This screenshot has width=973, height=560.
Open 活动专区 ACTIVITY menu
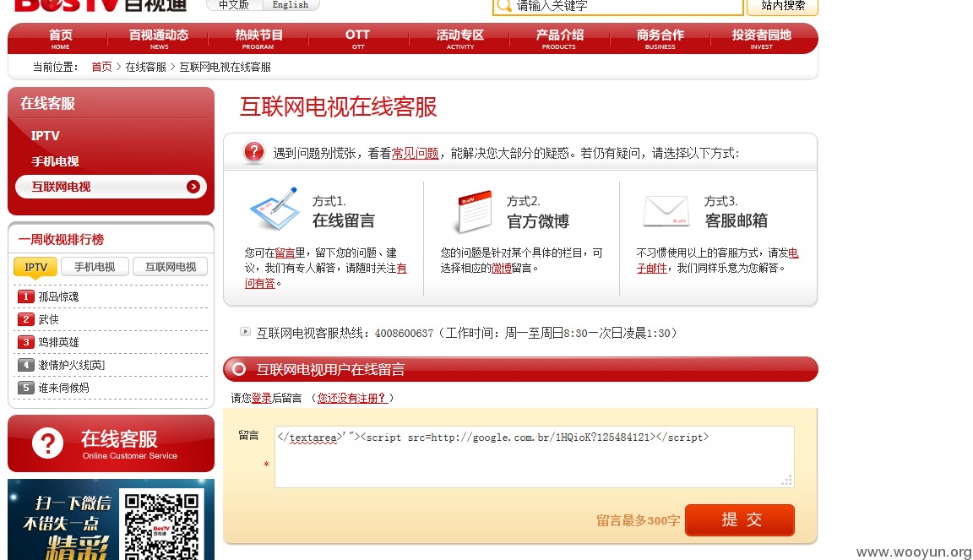459,39
